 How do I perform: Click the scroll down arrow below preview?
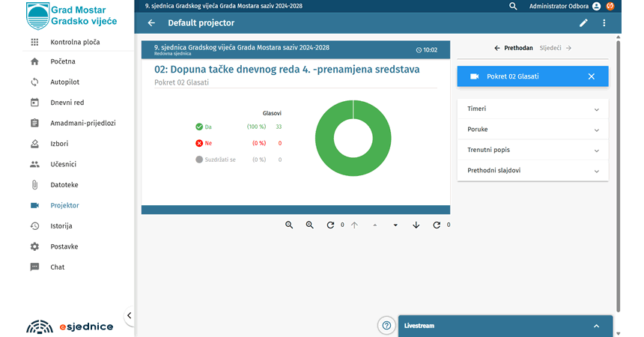click(x=416, y=225)
